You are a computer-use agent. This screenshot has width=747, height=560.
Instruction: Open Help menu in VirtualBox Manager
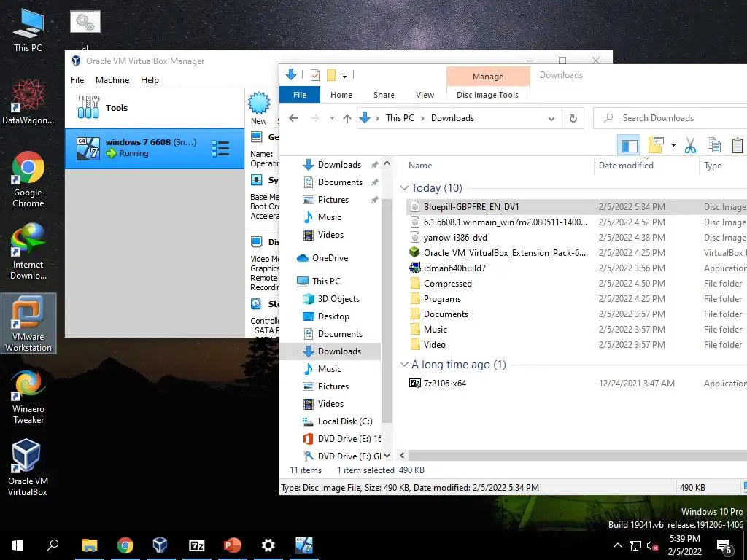point(150,80)
